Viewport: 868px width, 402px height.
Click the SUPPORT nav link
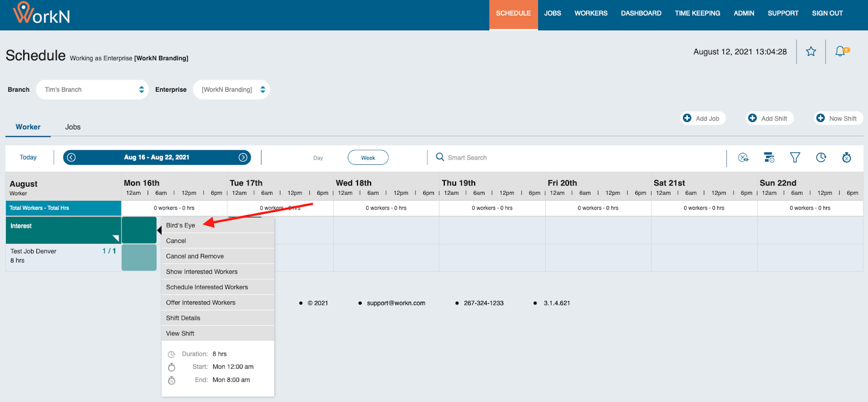tap(783, 14)
